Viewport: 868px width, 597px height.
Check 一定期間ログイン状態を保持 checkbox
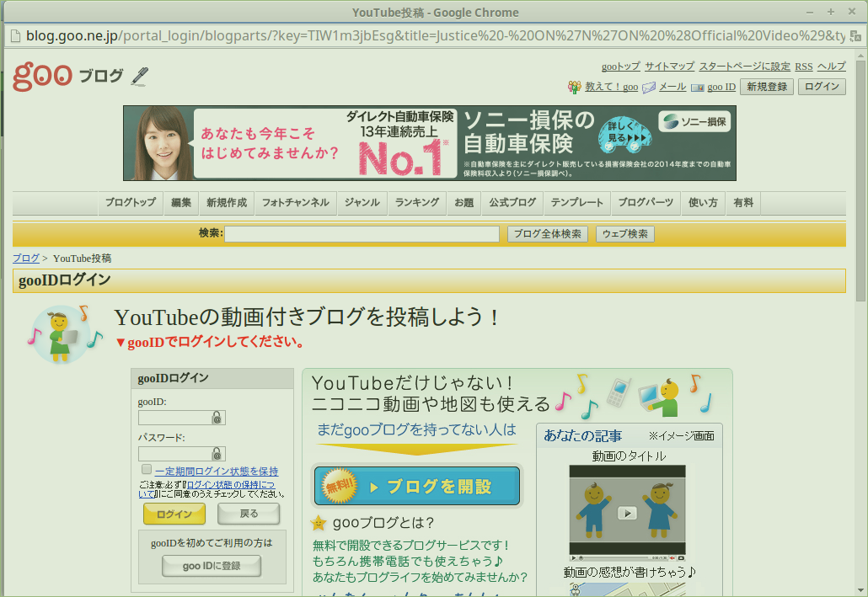146,469
